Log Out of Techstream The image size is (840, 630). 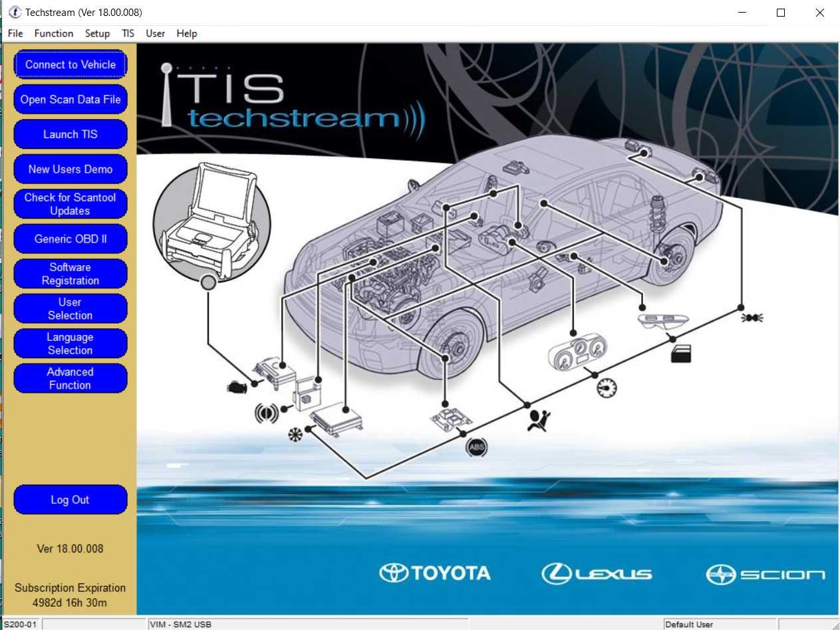point(70,500)
